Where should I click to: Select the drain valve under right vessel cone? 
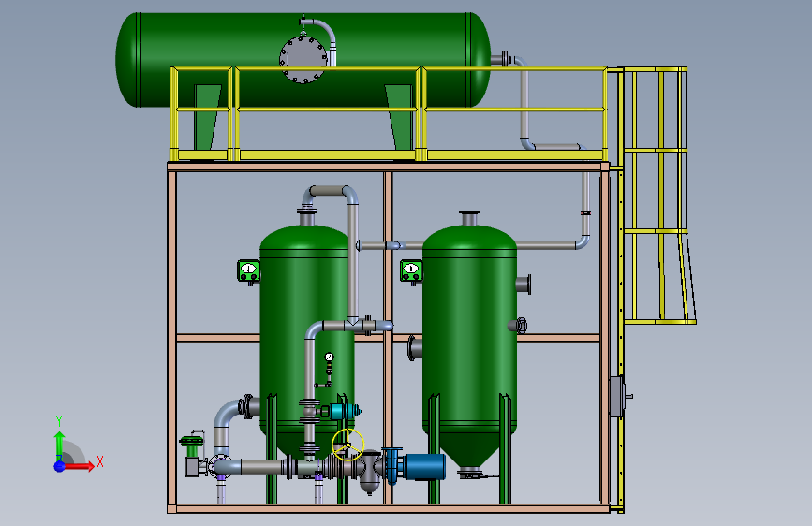tap(472, 475)
